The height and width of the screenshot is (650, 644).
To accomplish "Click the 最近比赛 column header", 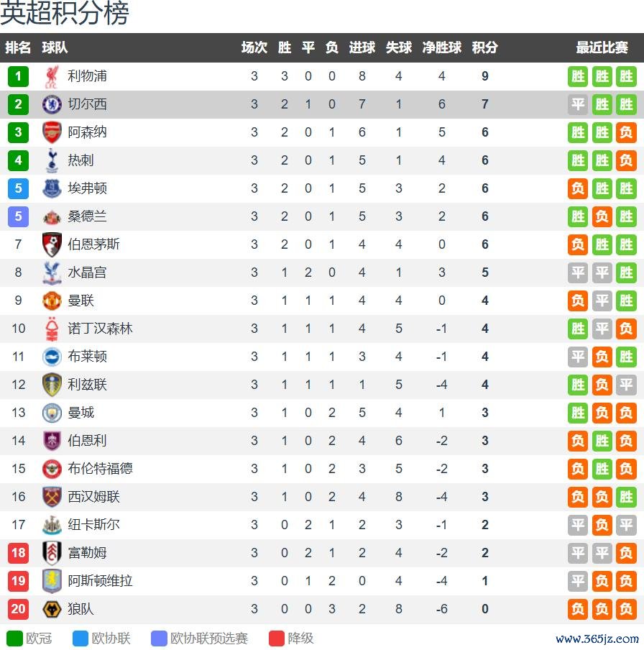I will tap(602, 47).
